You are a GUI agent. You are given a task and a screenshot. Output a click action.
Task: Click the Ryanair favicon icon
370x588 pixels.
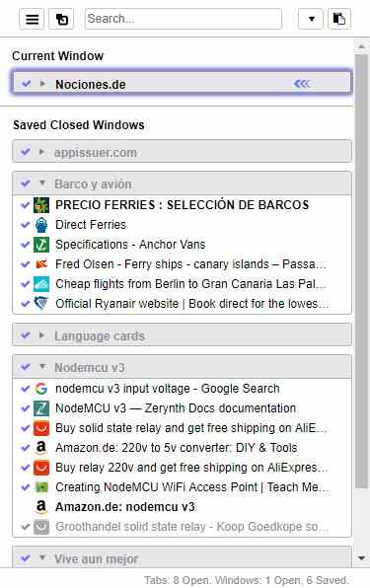[41, 303]
